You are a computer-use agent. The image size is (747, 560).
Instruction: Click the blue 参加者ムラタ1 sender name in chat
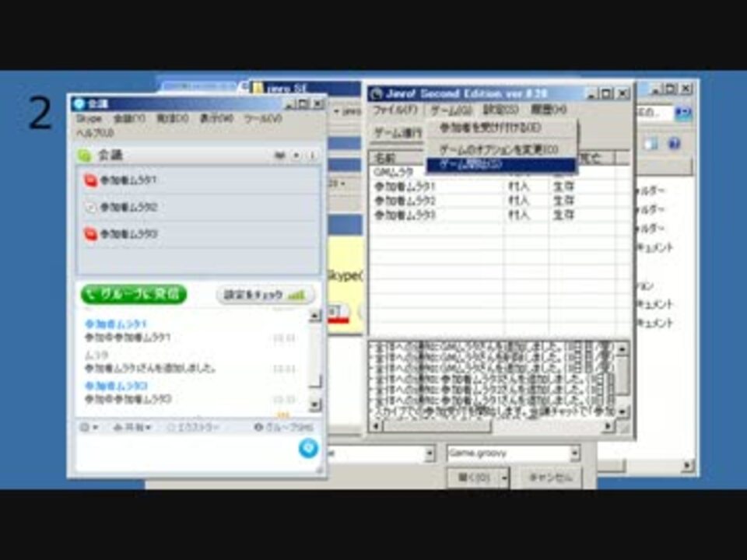point(116,324)
